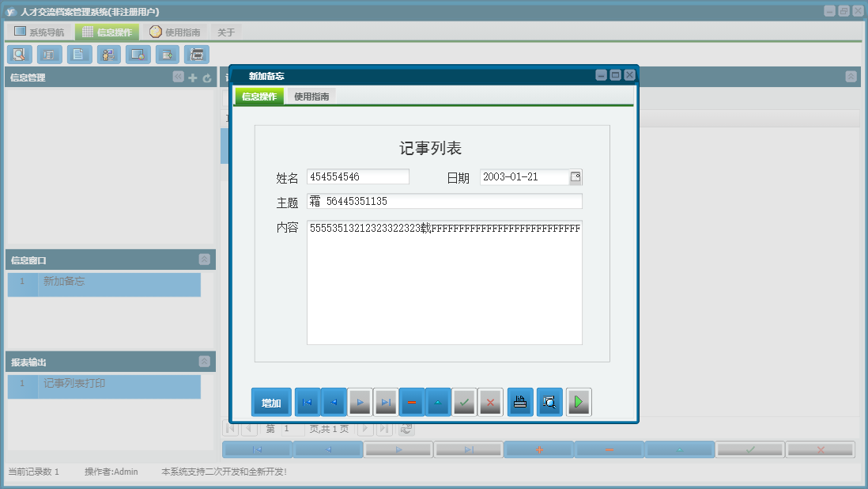Click the bottom bar previous-record button
The height and width of the screenshot is (489, 868).
(328, 449)
